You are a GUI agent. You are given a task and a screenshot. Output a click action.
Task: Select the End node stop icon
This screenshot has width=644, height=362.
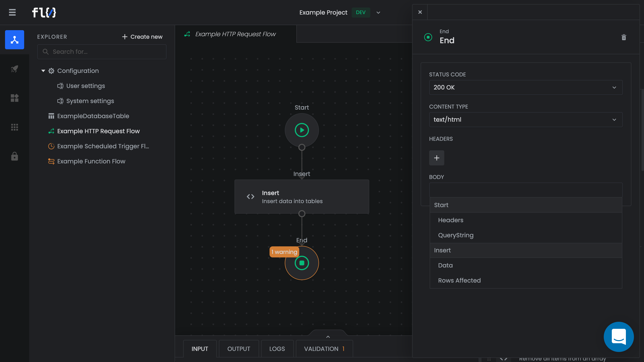[302, 263]
